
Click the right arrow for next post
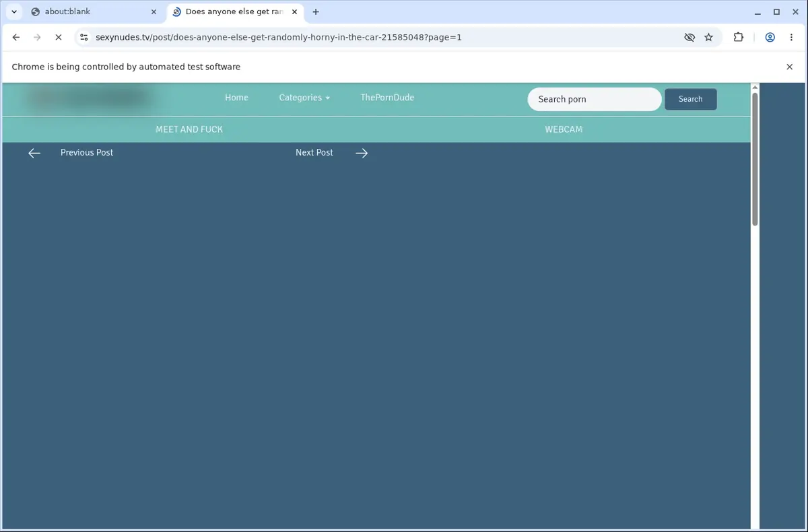coord(362,154)
